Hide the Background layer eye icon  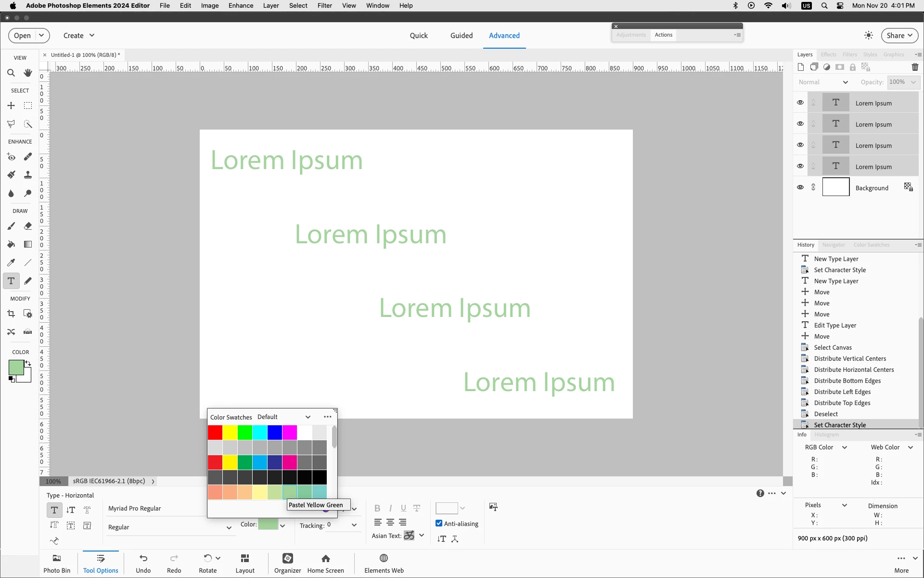pyautogui.click(x=800, y=187)
